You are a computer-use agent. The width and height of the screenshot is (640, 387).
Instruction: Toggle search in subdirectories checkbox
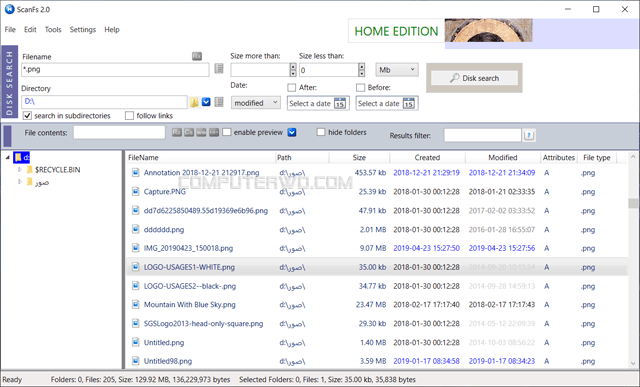27,116
